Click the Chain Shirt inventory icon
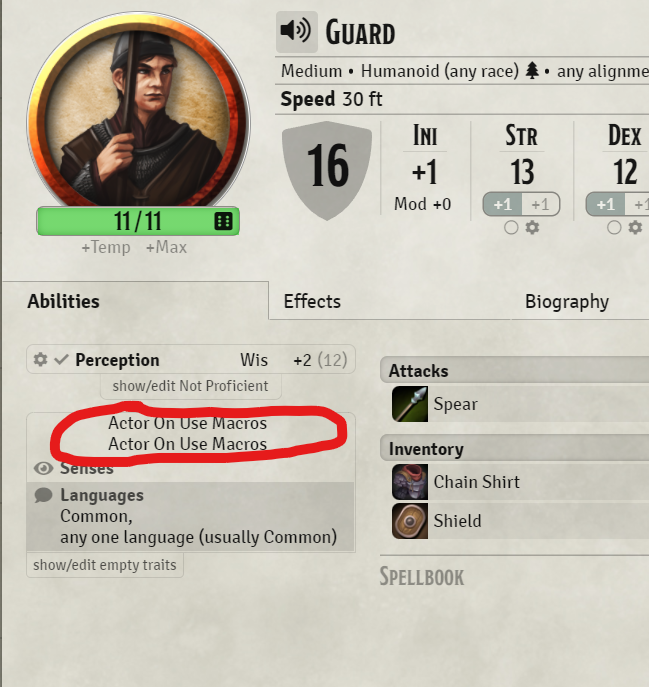This screenshot has height=687, width=649. [x=410, y=482]
